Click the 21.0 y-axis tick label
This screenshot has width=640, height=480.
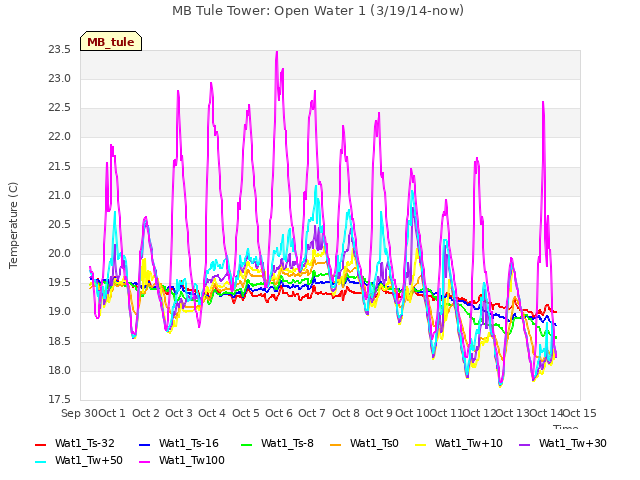(x=60, y=196)
